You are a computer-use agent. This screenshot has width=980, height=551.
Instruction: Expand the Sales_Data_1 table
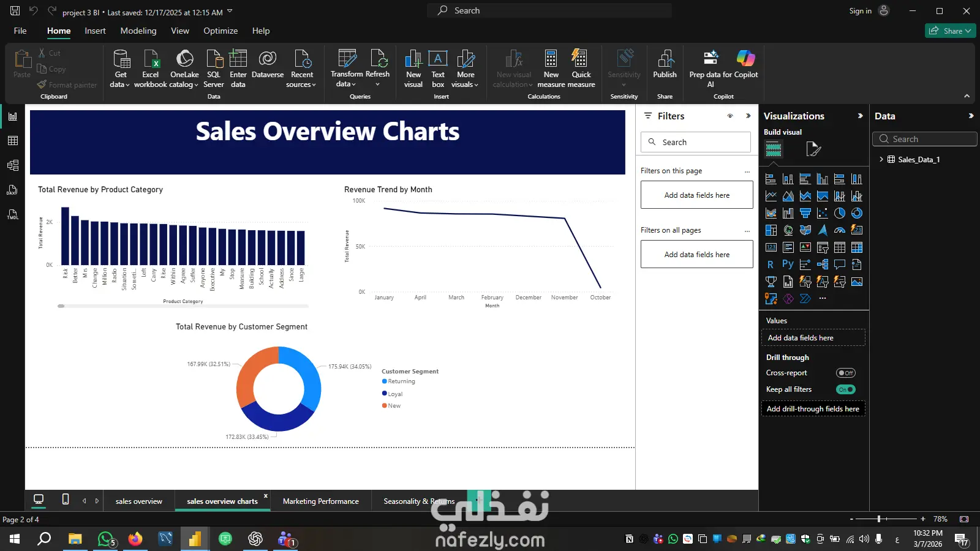point(881,159)
